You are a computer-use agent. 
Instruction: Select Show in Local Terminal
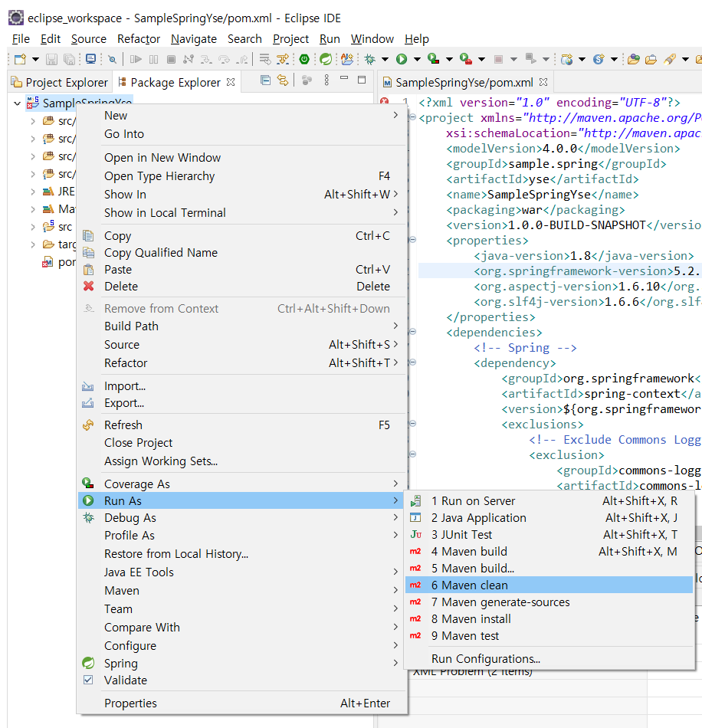point(243,212)
